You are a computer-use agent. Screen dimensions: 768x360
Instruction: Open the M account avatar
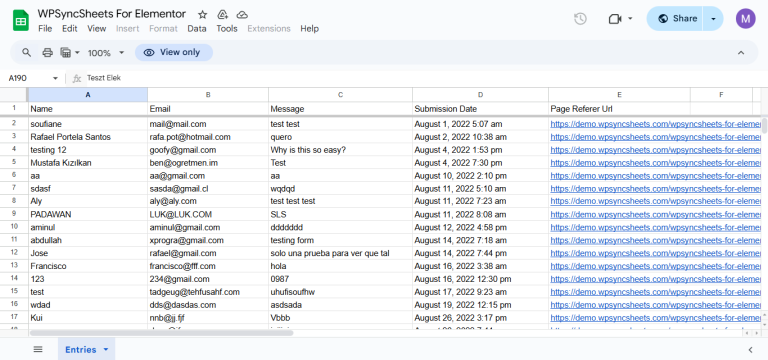click(745, 19)
